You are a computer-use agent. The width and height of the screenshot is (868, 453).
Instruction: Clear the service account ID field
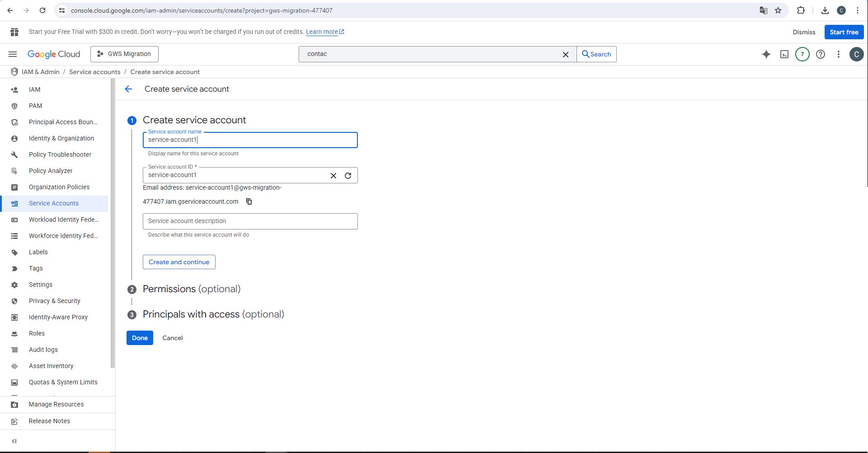[x=333, y=176]
